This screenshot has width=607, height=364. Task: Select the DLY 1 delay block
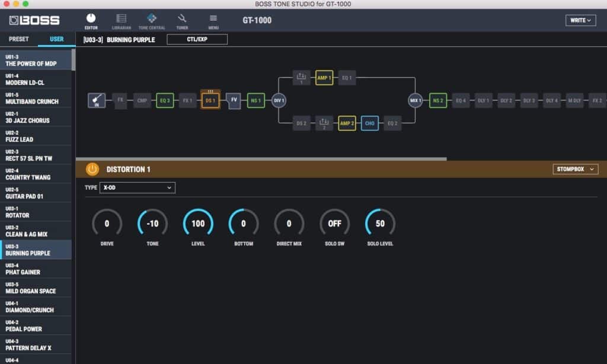tap(484, 101)
